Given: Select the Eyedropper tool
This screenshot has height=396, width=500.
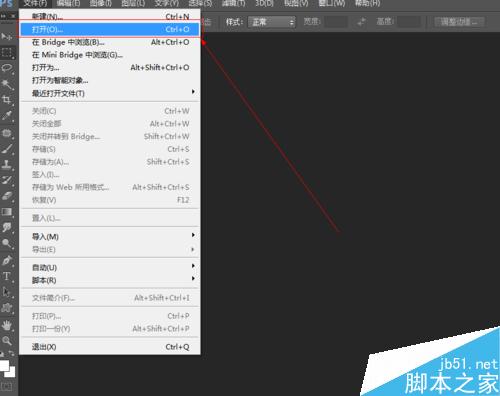Looking at the screenshot, I should coord(6,115).
